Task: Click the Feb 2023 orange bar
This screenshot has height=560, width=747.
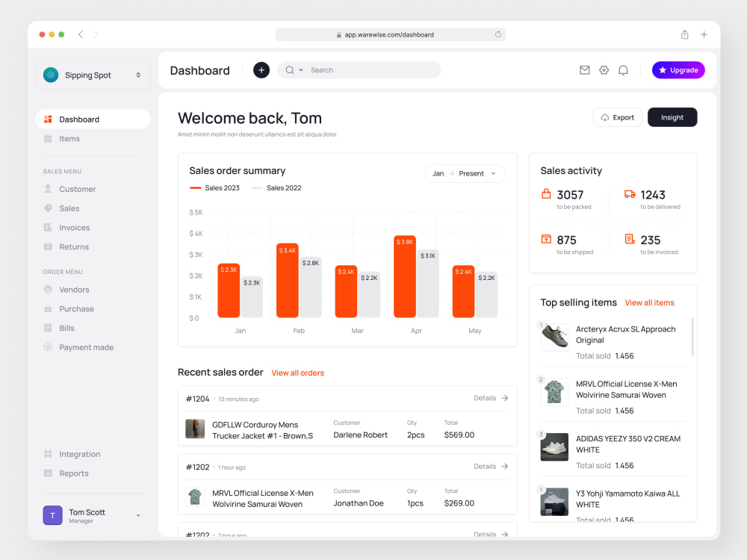Action: (x=288, y=281)
